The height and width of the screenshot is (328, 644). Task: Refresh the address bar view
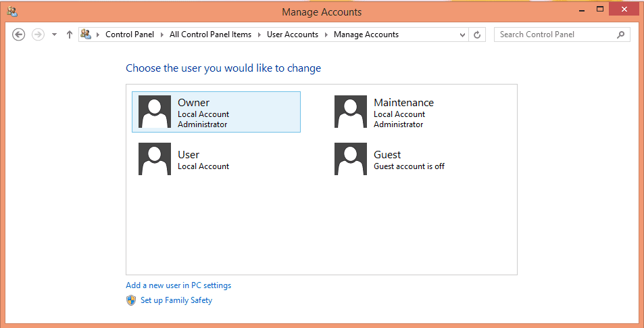(477, 34)
